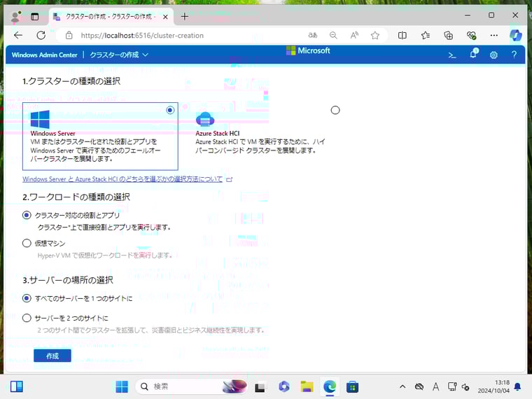Click the zoom magnifier icon in address bar
532x399 pixels.
coord(333,35)
